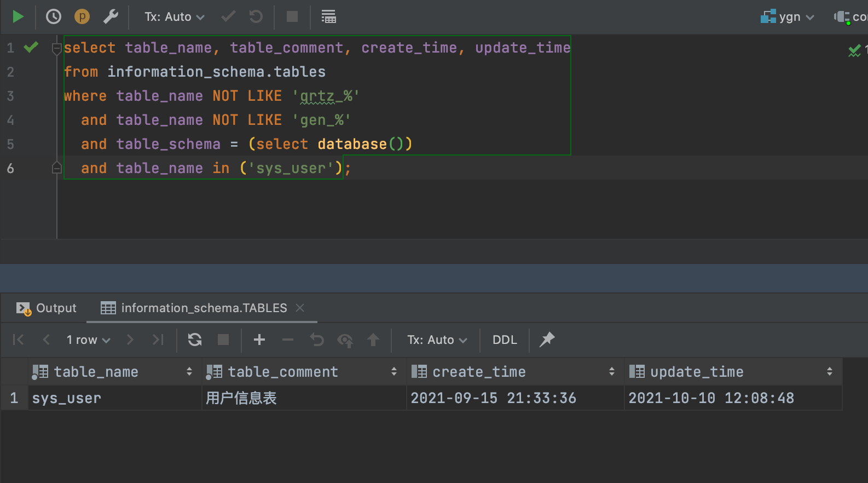Select the 用户信息表 cell
868x483 pixels.
pos(304,398)
